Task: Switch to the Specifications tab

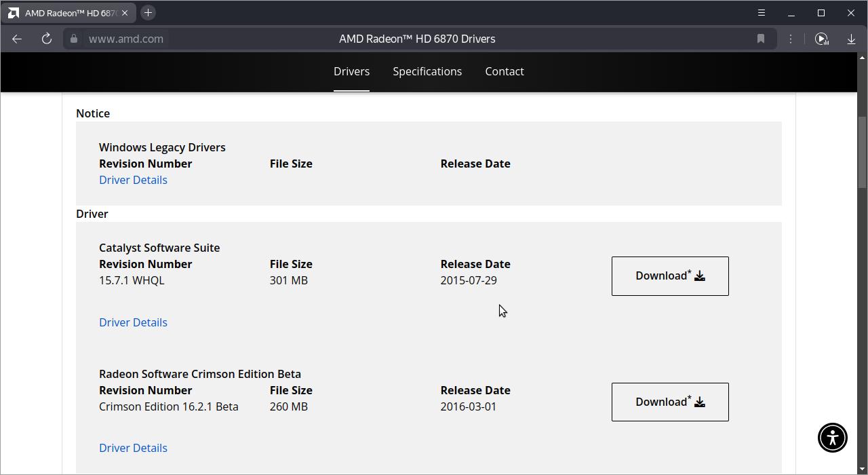Action: [x=427, y=71]
